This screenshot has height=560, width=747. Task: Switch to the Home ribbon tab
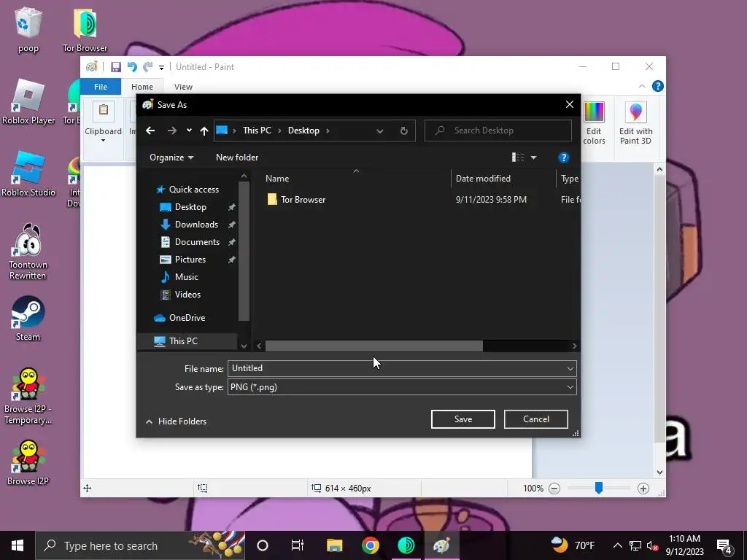click(x=142, y=87)
